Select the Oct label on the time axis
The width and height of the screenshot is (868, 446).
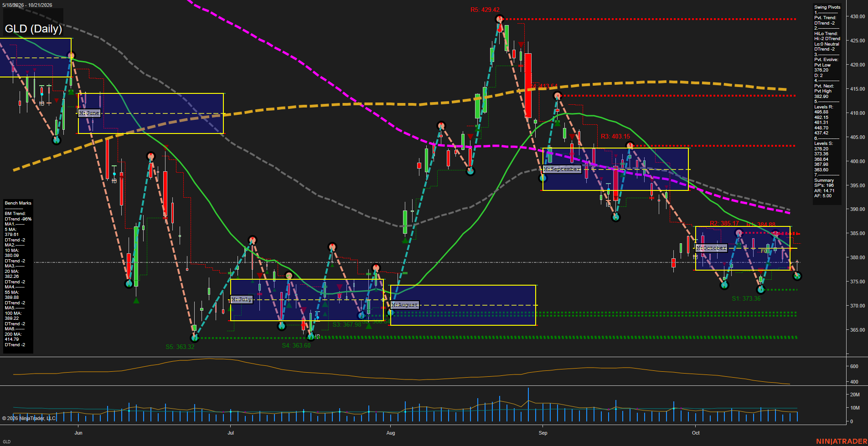(x=696, y=433)
